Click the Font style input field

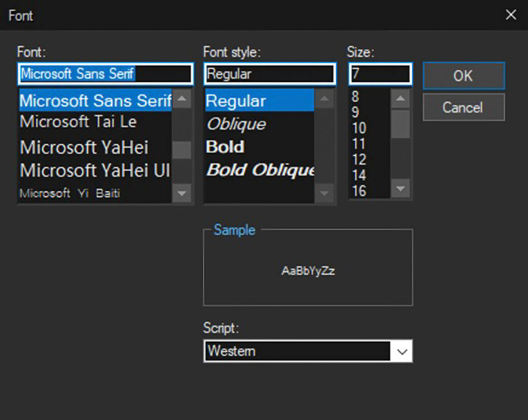pyautogui.click(x=270, y=74)
